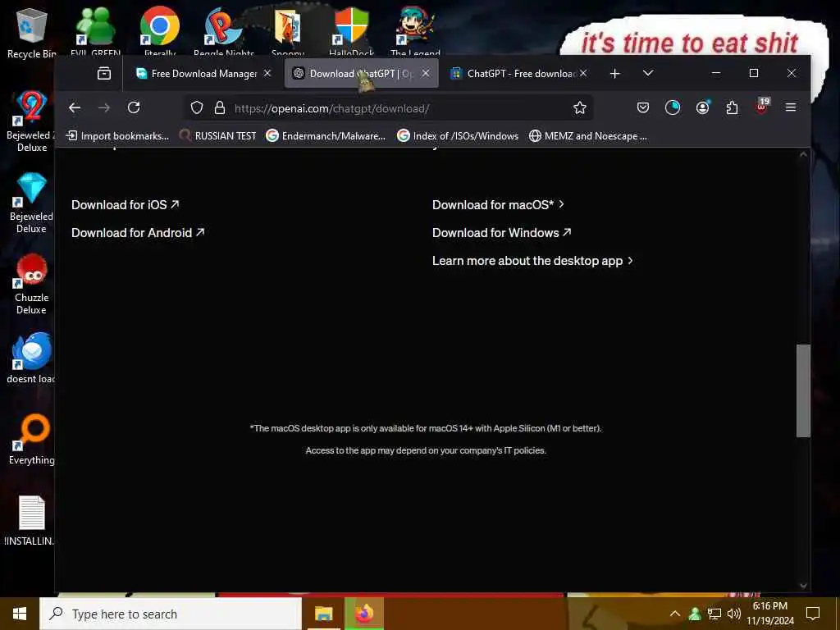Click Download for macOS link
The width and height of the screenshot is (840, 630).
click(498, 204)
